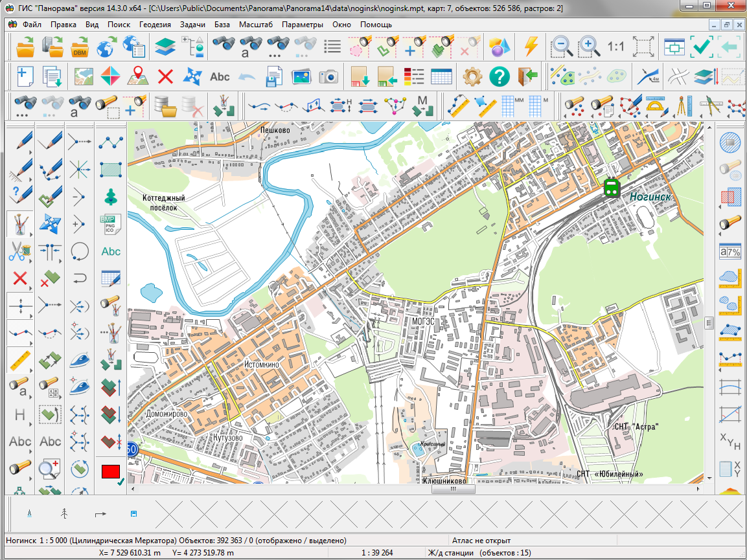Viewport: 747px width, 560px height.
Task: Click the map pin marker icon
Action: pyautogui.click(x=138, y=76)
